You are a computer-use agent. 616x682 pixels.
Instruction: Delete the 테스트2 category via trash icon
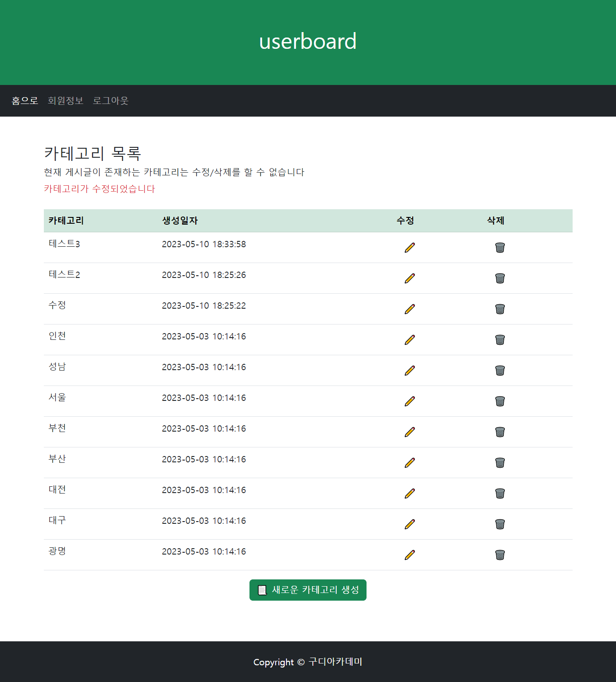[x=500, y=278]
